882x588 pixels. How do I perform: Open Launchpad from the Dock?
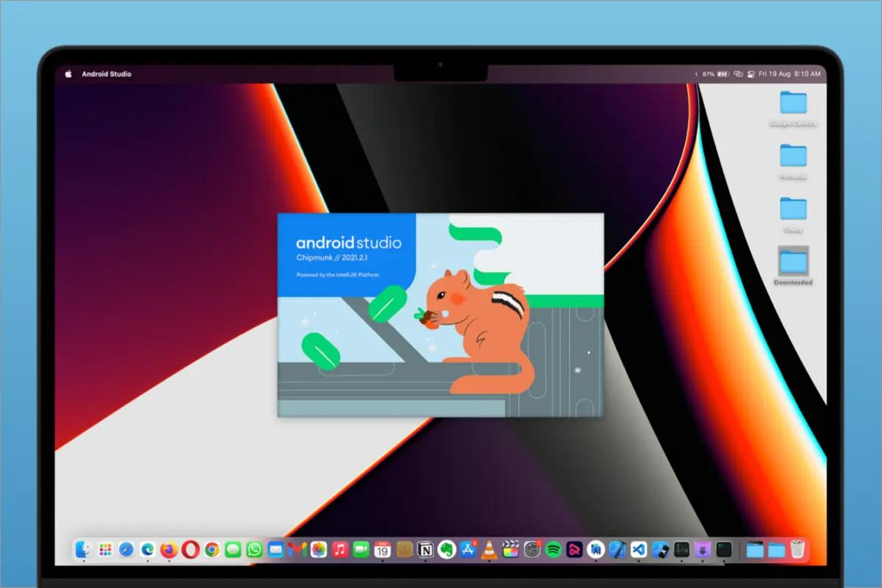[x=105, y=549]
